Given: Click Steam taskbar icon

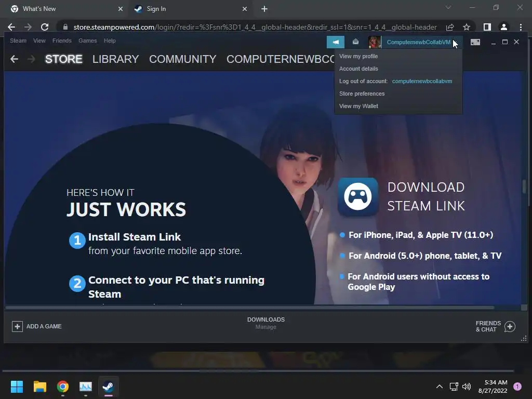Looking at the screenshot, I should 108,387.
